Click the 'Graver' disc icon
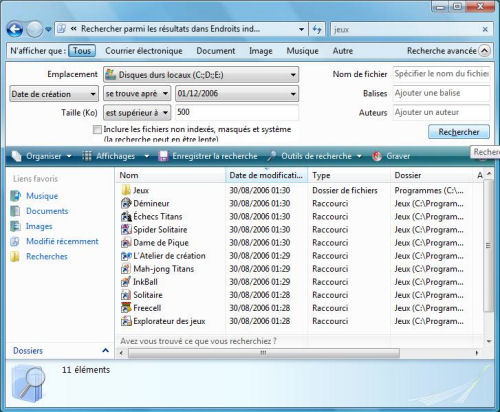This screenshot has width=500, height=412. tap(377, 156)
